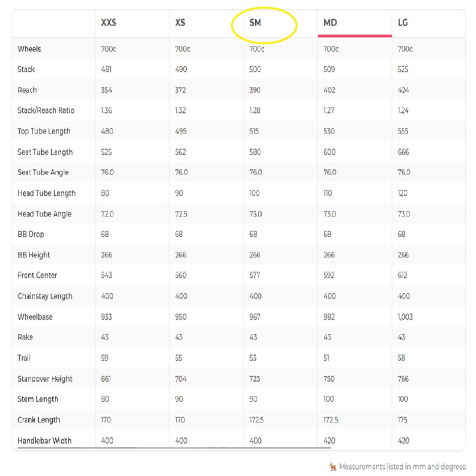
Task: Click the 666 seat tube length value
Action: (403, 152)
